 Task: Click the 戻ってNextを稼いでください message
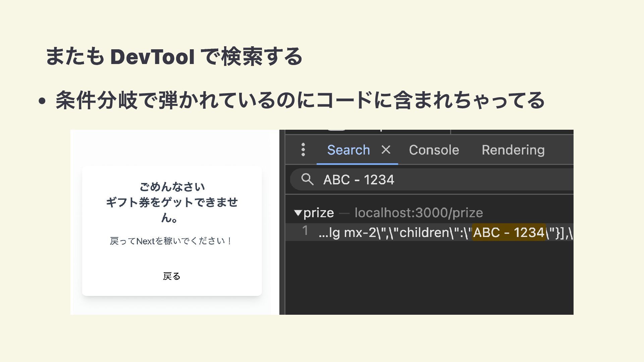tap(171, 241)
